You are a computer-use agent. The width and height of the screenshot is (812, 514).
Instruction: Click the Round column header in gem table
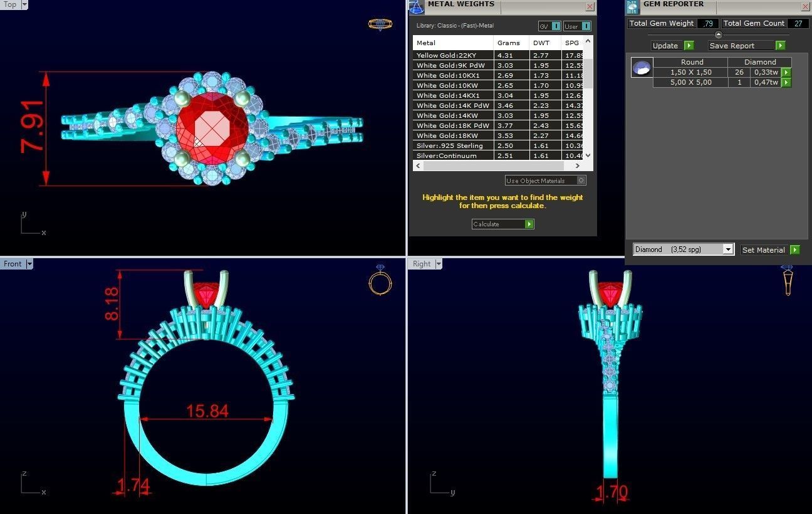(x=692, y=62)
